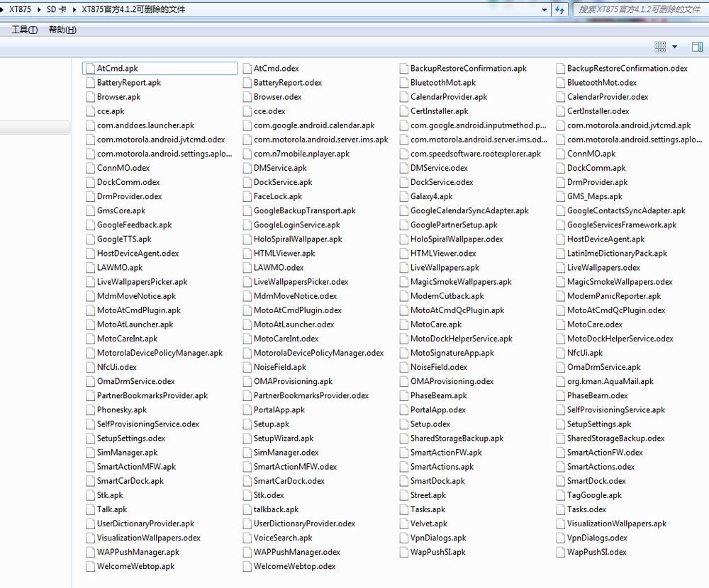Image resolution: width=709 pixels, height=588 pixels.
Task: Select the GoogleTTS.apk file icon
Action: click(90, 239)
